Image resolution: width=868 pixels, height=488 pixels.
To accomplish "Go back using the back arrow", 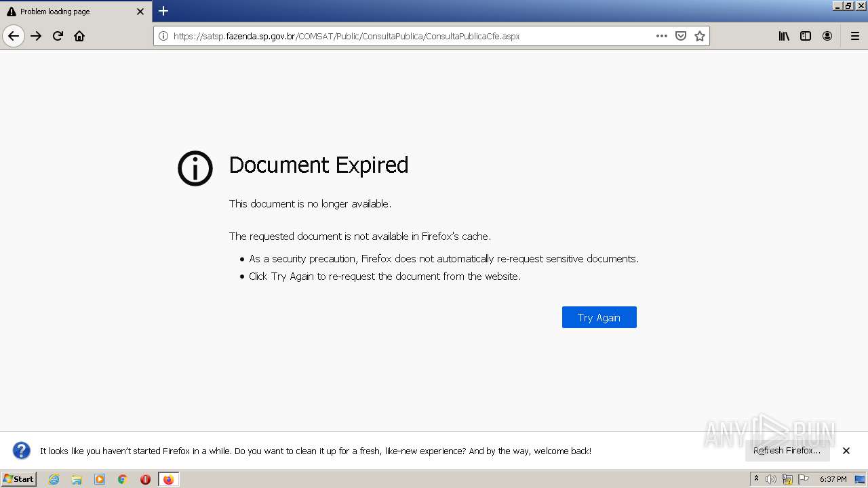I will click(x=14, y=36).
